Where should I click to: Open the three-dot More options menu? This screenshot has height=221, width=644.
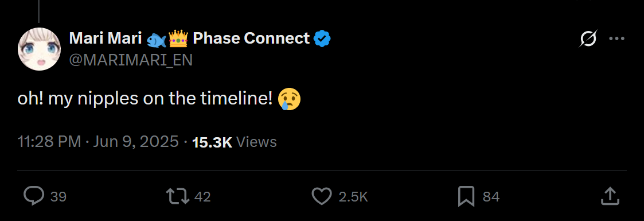pos(616,39)
